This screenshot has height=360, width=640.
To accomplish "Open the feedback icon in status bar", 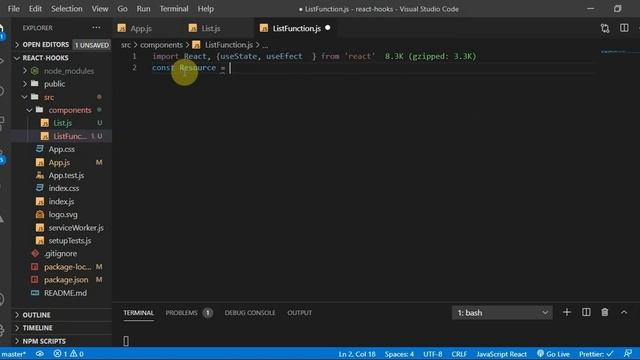I will (628, 353).
